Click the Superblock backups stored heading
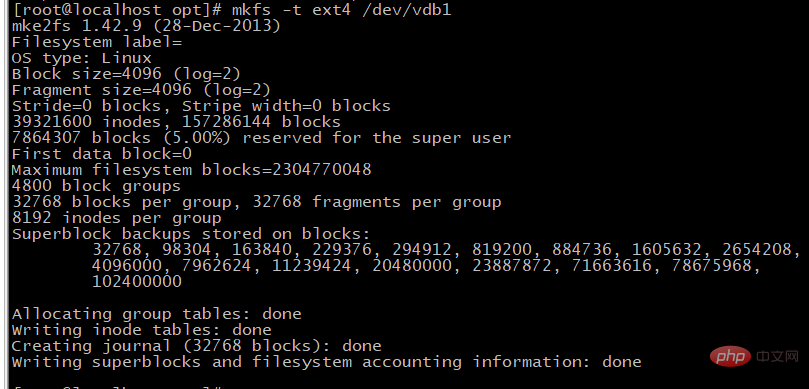Viewport: 809px width, 389px height. click(x=191, y=234)
